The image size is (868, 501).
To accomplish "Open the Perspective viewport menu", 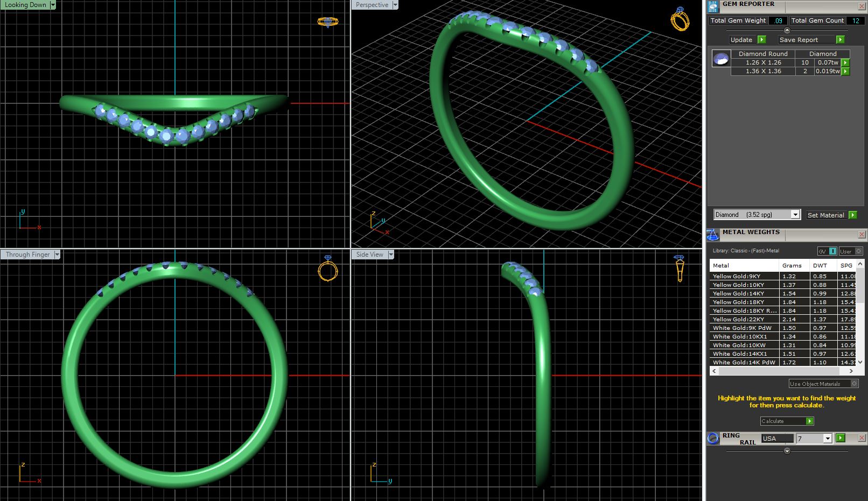I will [x=395, y=5].
